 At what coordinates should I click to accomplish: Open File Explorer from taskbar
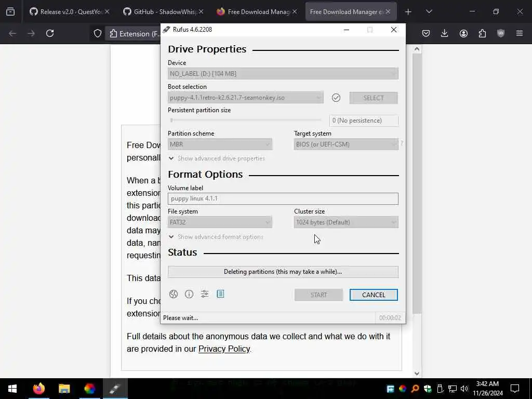point(64,389)
